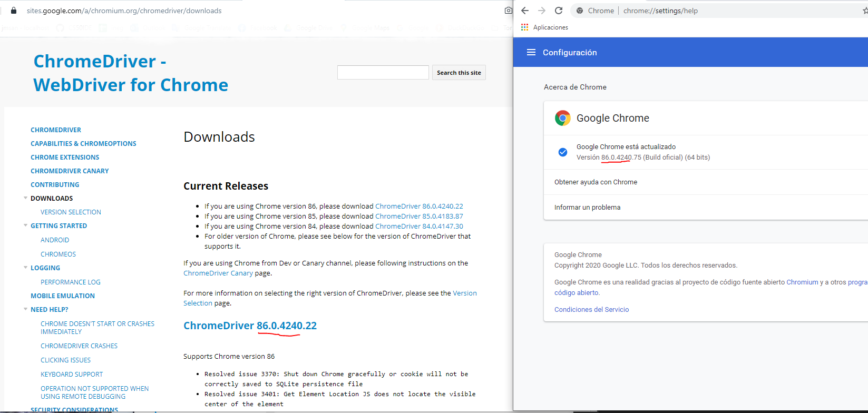Open CHROME DOESN'T START OR CRASHES IMMEDIATELY item
This screenshot has height=413, width=868.
pyautogui.click(x=97, y=328)
